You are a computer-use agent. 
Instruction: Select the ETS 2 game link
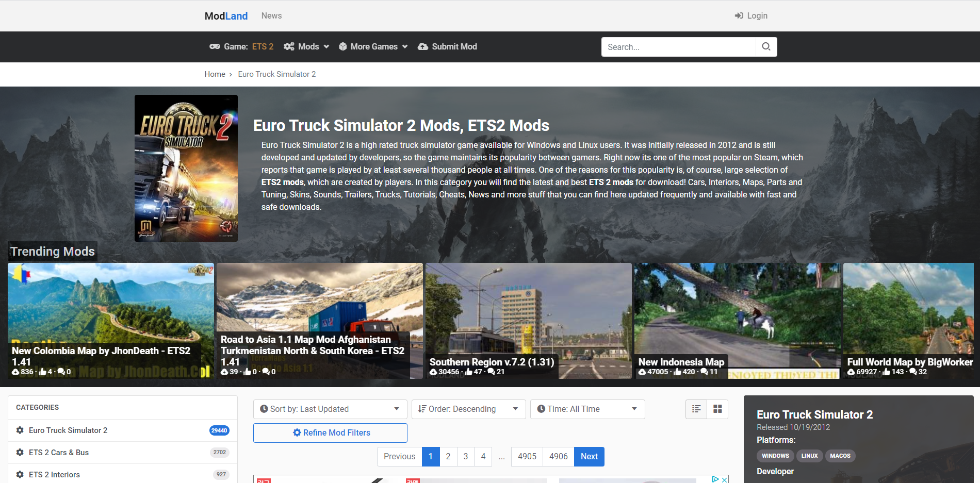(263, 47)
